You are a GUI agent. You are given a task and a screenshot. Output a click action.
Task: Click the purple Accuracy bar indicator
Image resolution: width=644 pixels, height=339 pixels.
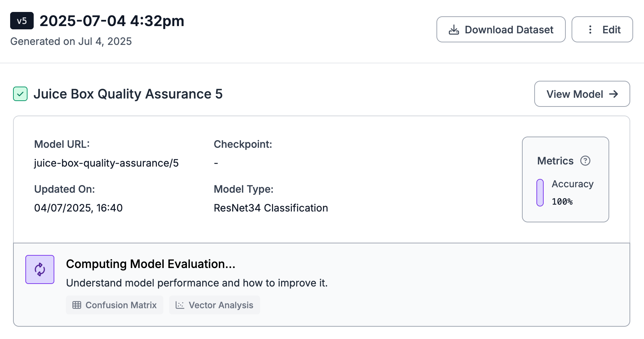pyautogui.click(x=540, y=193)
